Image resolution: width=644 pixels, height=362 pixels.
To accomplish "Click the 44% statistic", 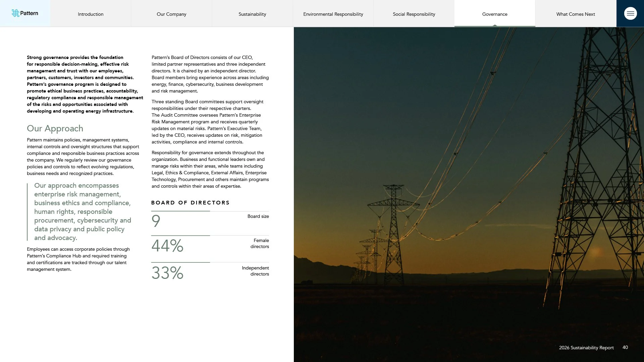I will click(167, 246).
